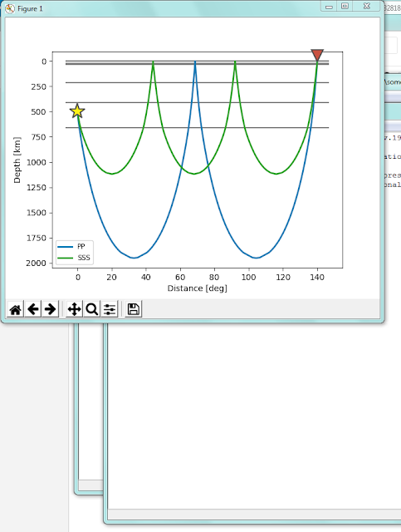Reset the plot to its original view (Home icon)
Image resolution: width=401 pixels, height=532 pixels.
pyautogui.click(x=15, y=309)
